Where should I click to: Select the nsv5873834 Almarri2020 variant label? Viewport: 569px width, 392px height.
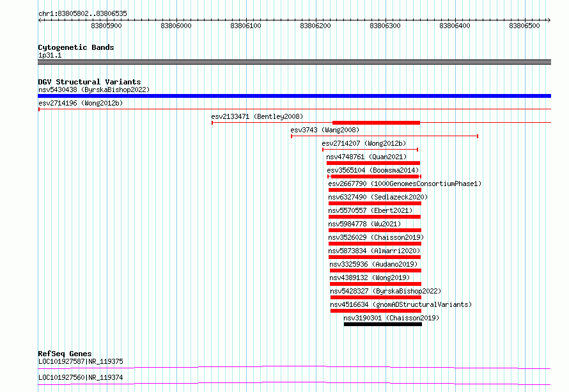(374, 251)
